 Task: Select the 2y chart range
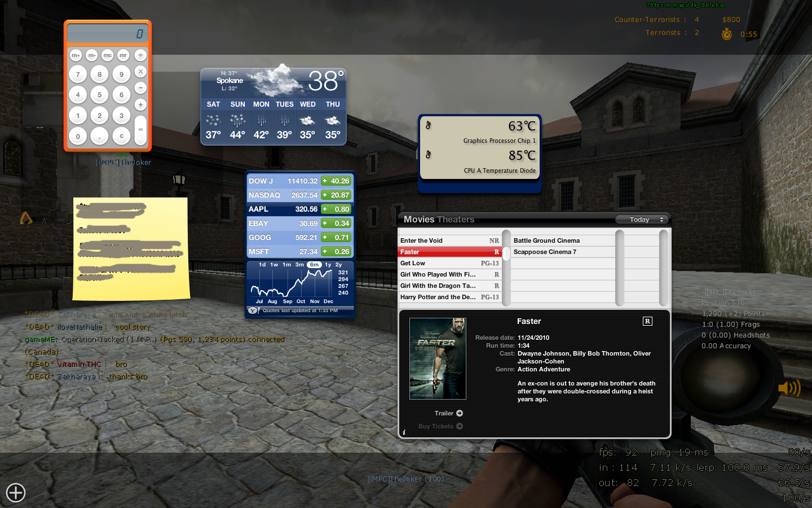[x=339, y=265]
